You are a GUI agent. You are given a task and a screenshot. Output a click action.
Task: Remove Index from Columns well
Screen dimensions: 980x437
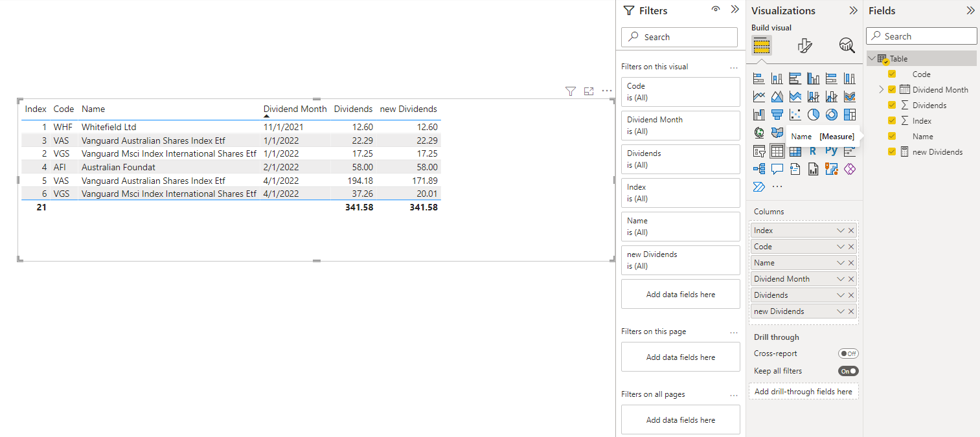[x=851, y=230]
